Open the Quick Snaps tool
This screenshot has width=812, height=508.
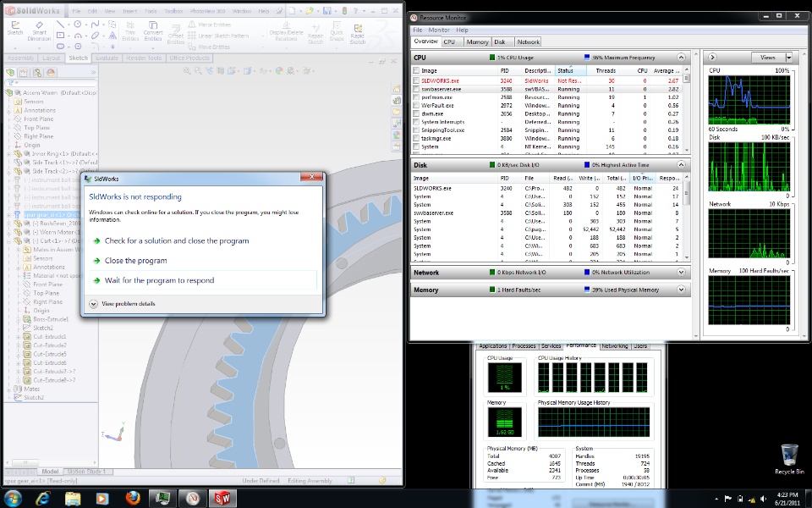(337, 31)
